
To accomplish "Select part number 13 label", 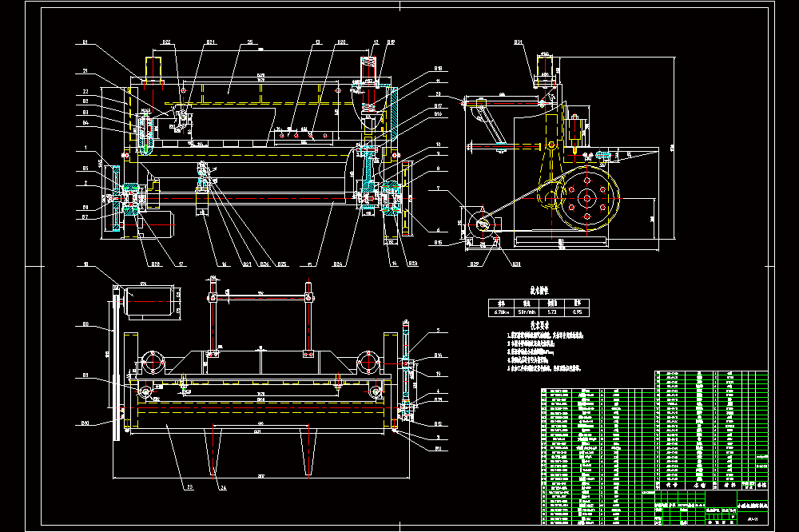I will click(317, 42).
